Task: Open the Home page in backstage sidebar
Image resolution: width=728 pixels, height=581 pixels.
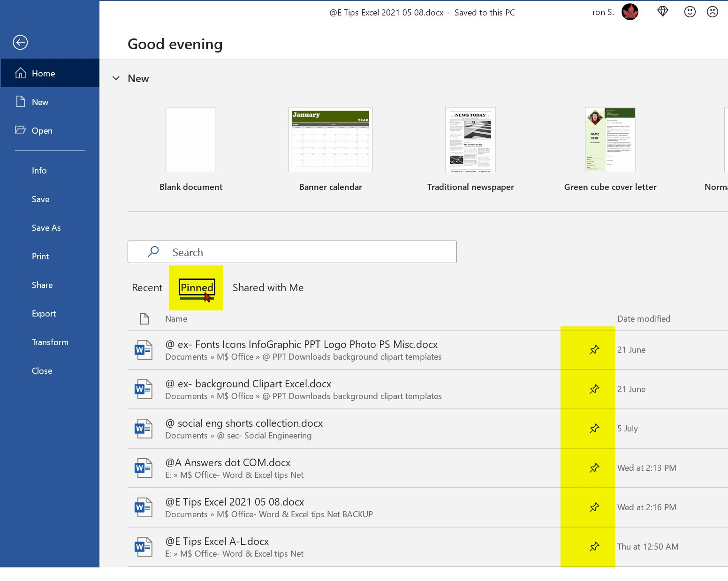Action: [50, 73]
